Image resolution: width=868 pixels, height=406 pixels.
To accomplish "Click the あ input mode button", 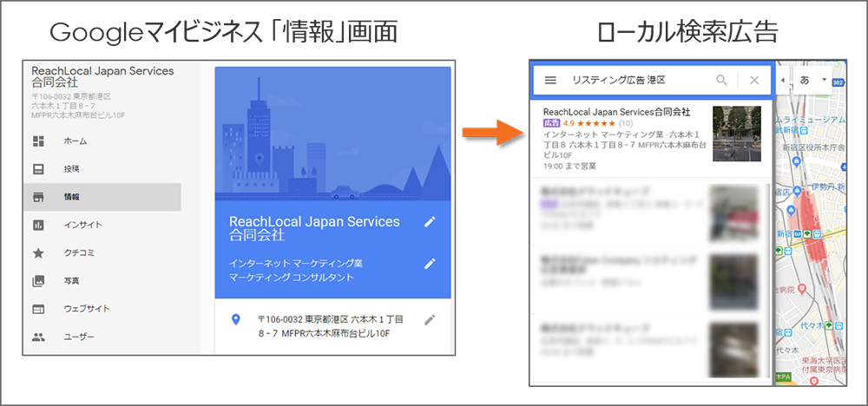I will click(x=805, y=80).
